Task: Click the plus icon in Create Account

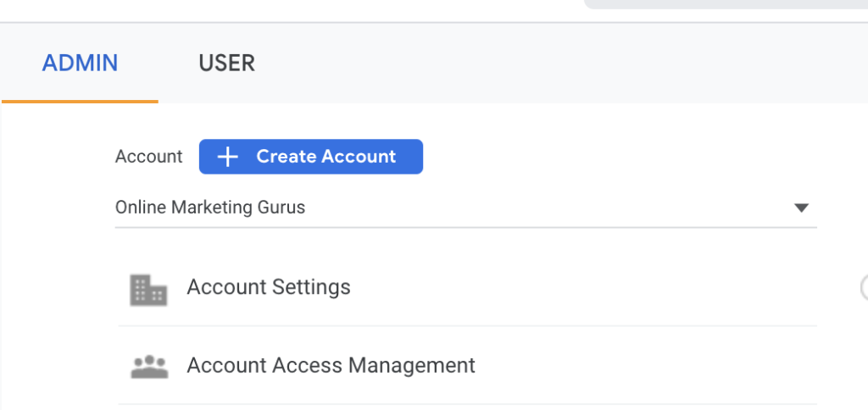Action: point(227,158)
